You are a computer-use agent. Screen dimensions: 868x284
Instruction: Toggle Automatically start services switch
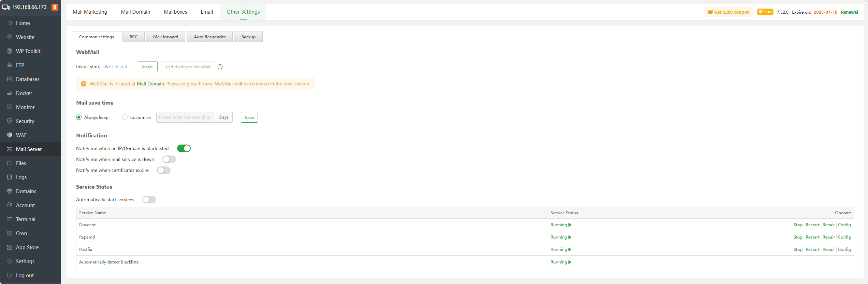coord(149,200)
